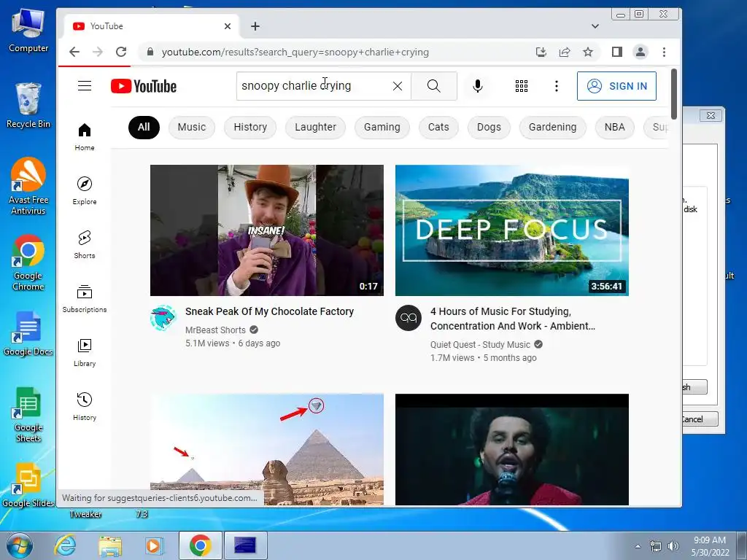Show hidden tray icons arrow

point(638,546)
